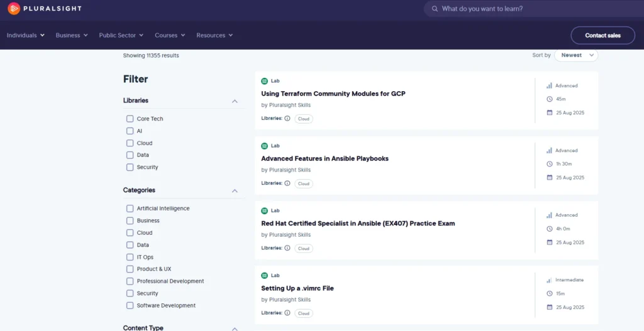Click by Pluralsight Skills on Terraform card
The width and height of the screenshot is (644, 331).
pyautogui.click(x=286, y=105)
